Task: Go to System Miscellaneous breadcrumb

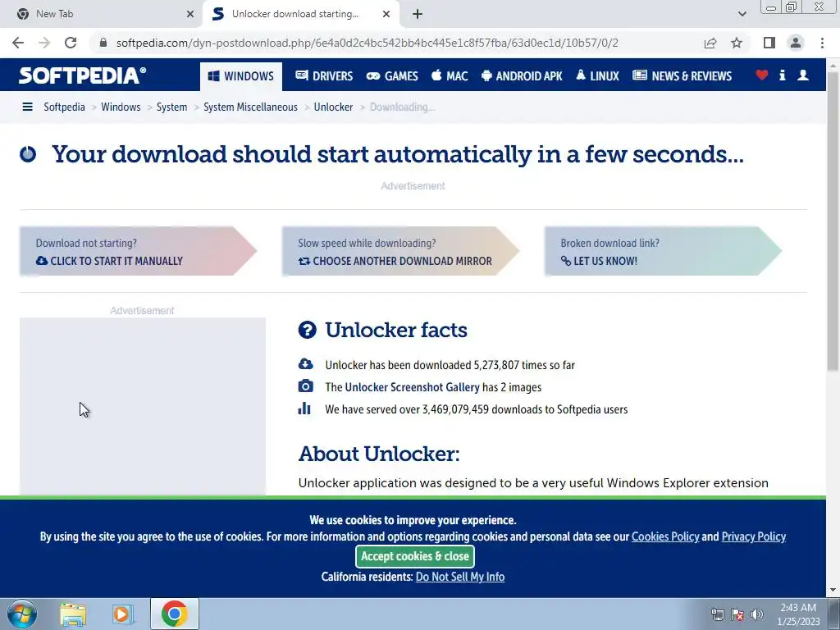Action: point(250,107)
